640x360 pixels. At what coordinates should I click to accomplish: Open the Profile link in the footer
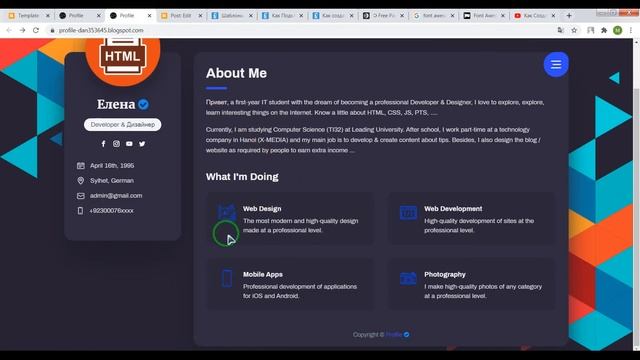[394, 335]
